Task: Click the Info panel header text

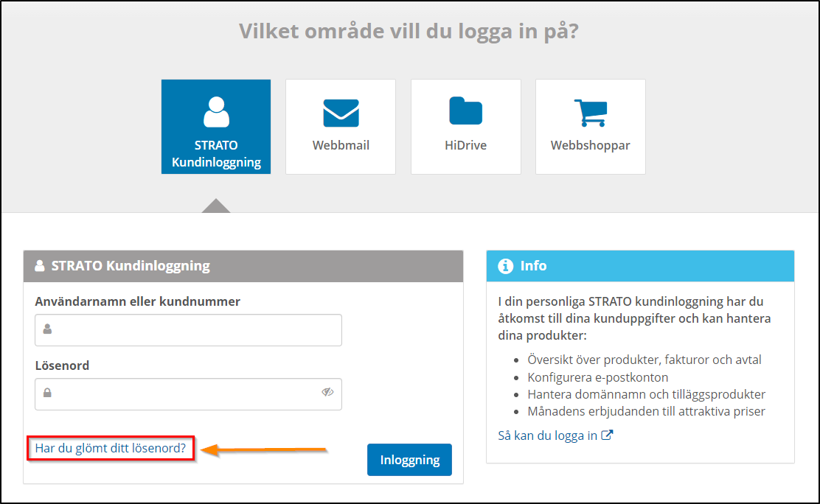Action: point(533,266)
